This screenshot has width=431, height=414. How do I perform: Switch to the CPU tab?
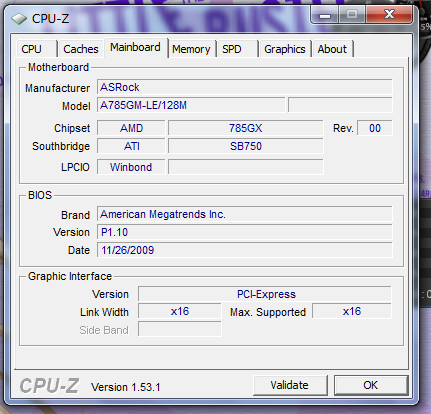pyautogui.click(x=36, y=49)
